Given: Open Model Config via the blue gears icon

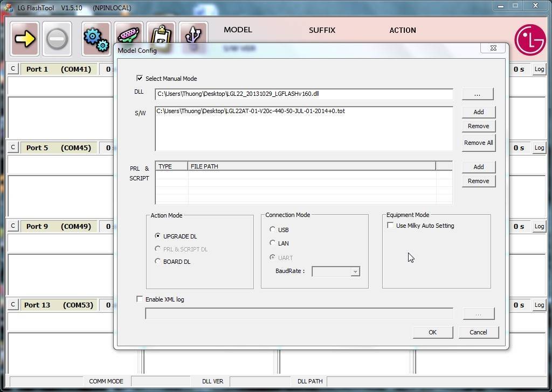Looking at the screenshot, I should pos(96,38).
